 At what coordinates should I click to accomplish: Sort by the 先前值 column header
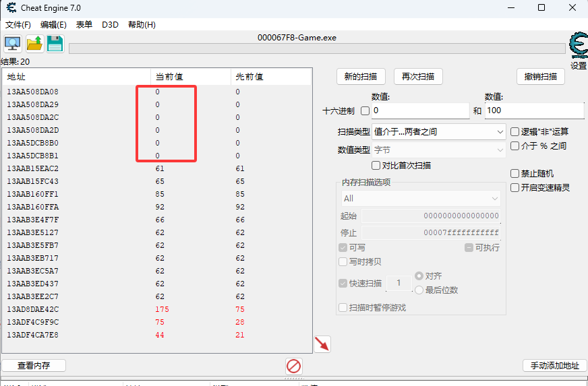[271, 77]
